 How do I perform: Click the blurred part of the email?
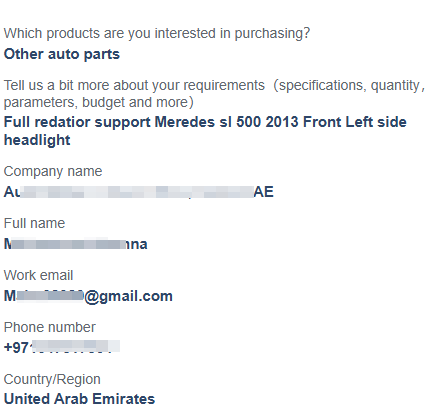pos(50,296)
